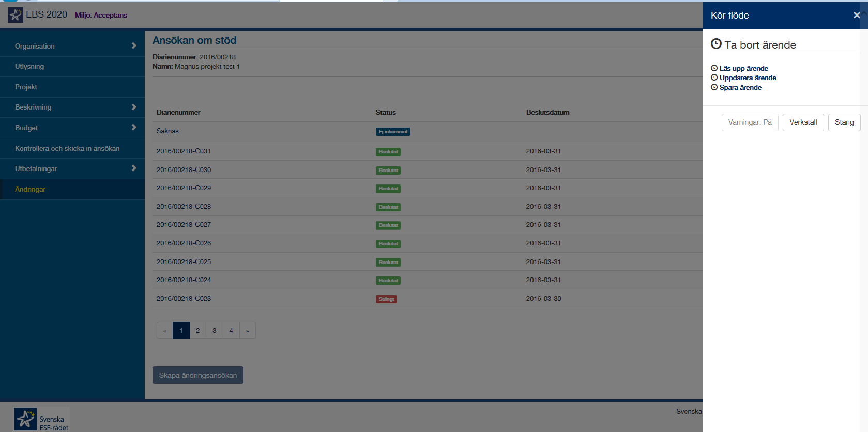Click the date 2016-03-30 in row C023
Viewport: 868px width, 432px height.
(543, 299)
